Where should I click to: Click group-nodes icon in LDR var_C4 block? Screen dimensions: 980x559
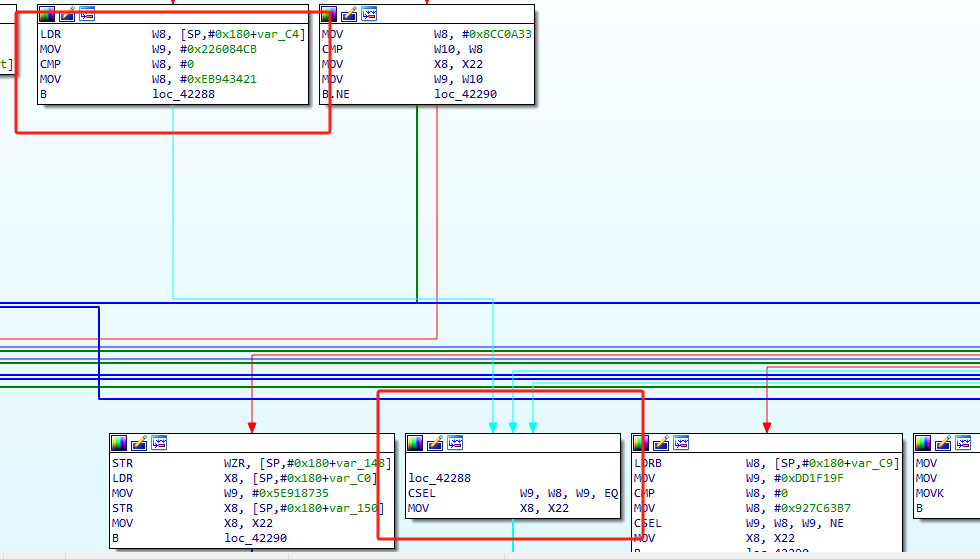[x=87, y=14]
